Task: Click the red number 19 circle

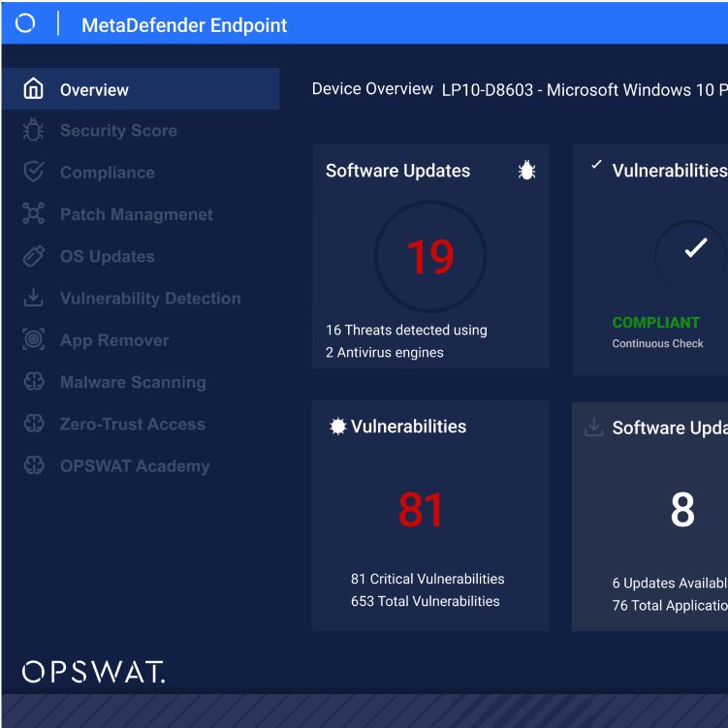Action: (x=430, y=256)
